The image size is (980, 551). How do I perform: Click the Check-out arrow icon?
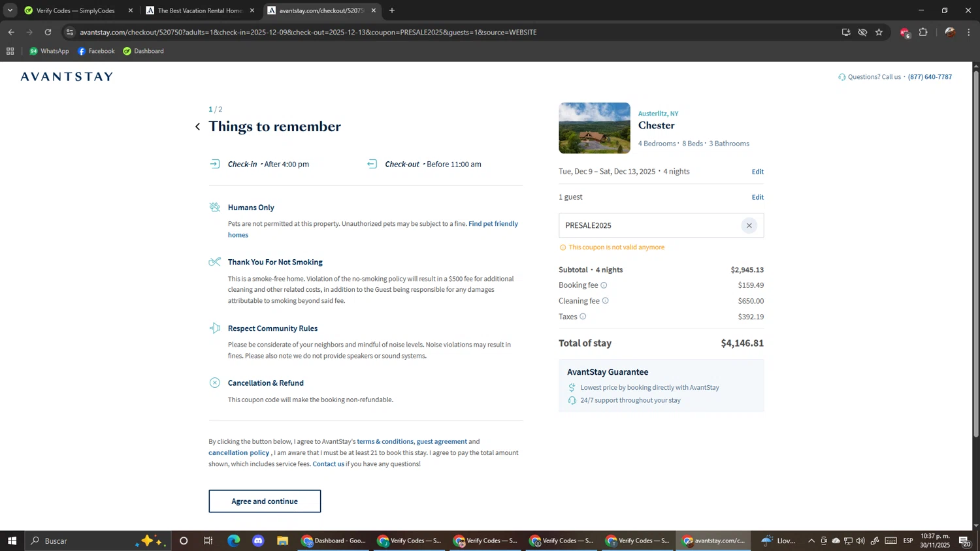tap(372, 164)
